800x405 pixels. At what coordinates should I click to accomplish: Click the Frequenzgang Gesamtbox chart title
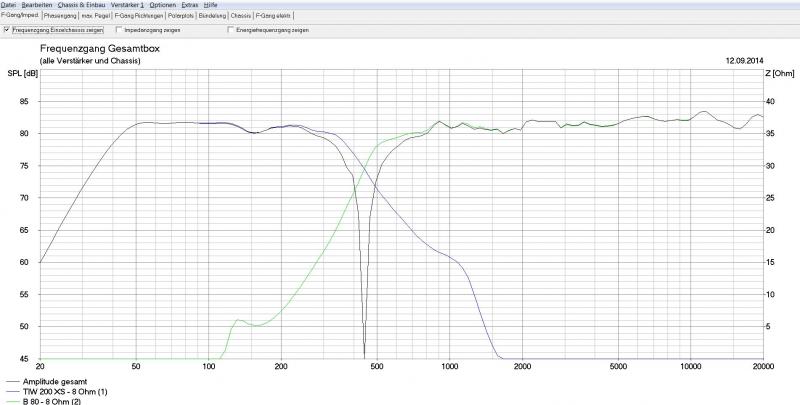coord(99,49)
